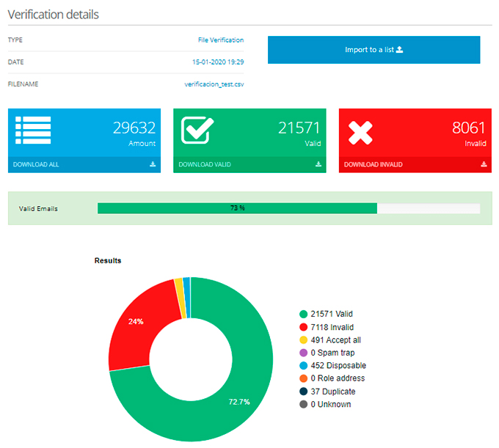The width and height of the screenshot is (499, 448).
Task: Click the 37 Duplicate legend label
Action: tap(333, 392)
